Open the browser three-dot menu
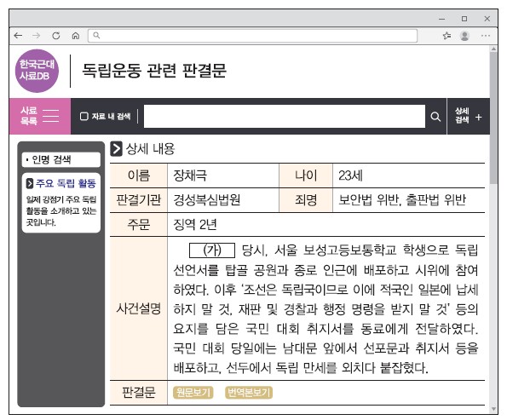Image resolution: width=507 pixels, height=420 pixels. (486, 36)
